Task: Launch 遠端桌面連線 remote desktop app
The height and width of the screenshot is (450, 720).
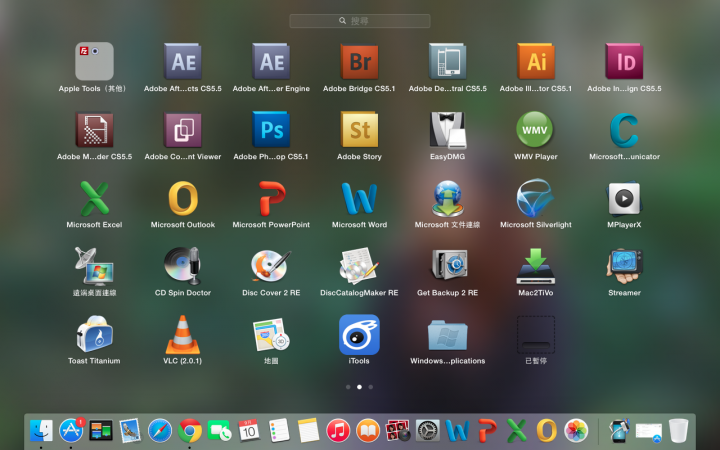Action: coord(94,266)
